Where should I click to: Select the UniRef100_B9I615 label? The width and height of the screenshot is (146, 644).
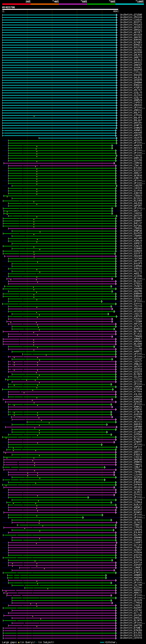pos(131,35)
